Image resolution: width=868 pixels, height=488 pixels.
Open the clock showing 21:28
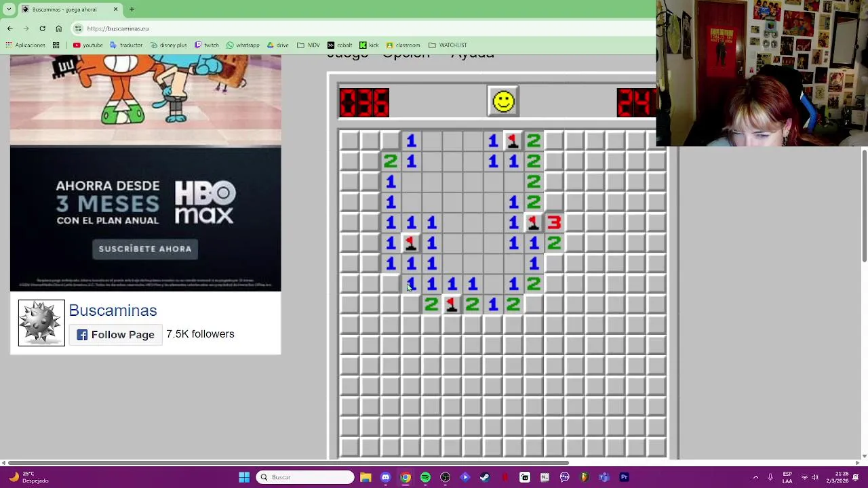836,477
